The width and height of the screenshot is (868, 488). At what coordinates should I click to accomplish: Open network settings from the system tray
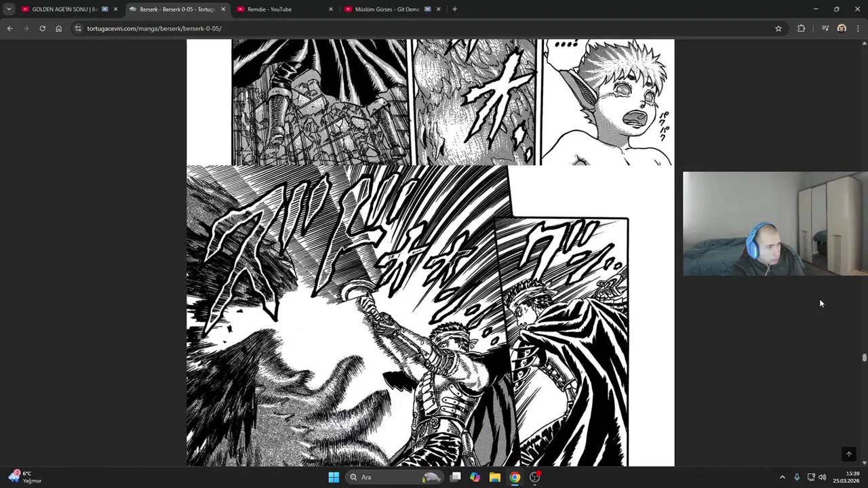[x=811, y=477]
